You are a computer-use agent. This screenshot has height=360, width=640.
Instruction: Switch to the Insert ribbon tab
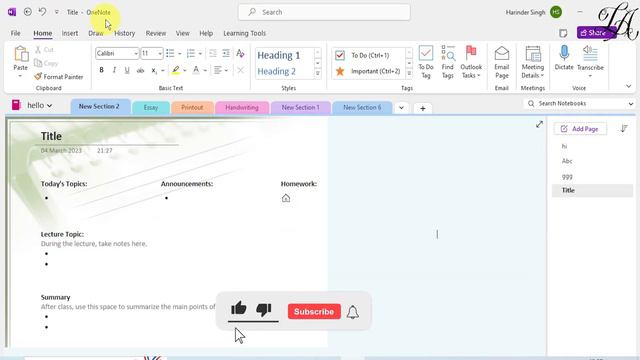[x=70, y=33]
